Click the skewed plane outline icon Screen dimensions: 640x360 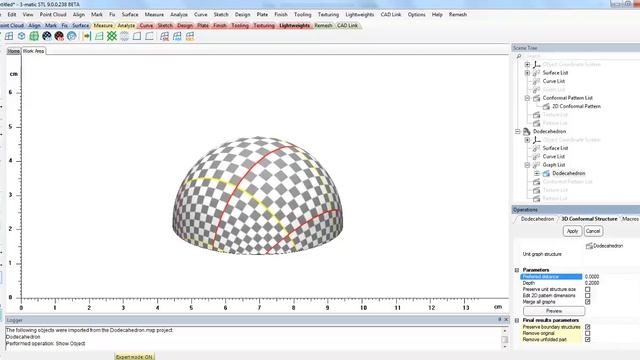(x=150, y=36)
